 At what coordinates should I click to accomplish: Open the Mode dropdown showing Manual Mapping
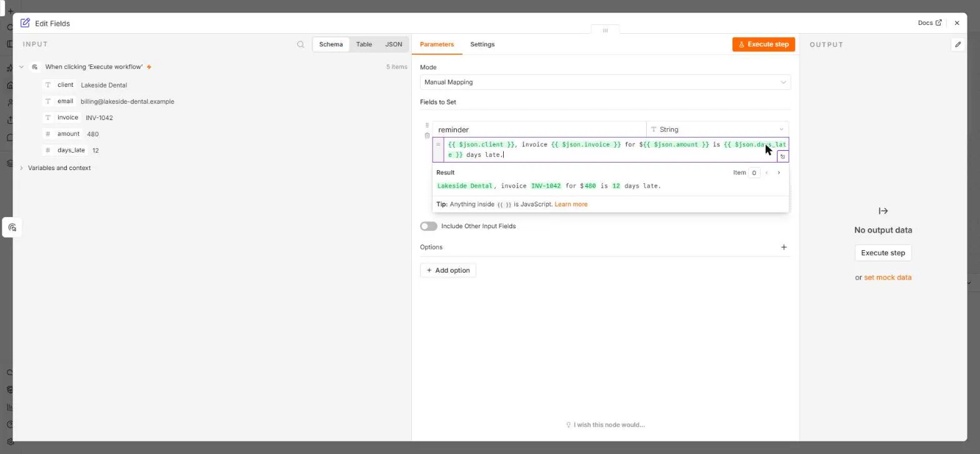[x=605, y=82]
